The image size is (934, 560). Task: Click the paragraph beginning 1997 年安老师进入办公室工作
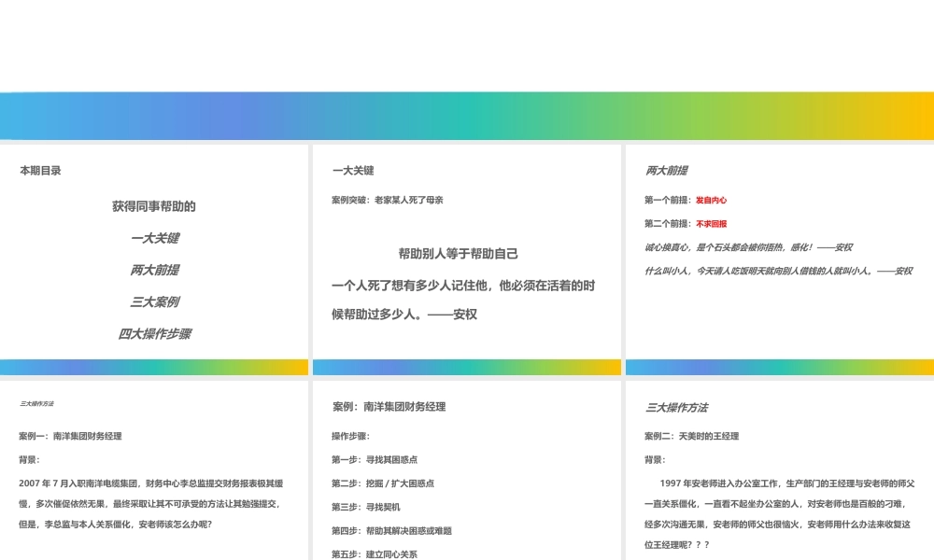779,514
